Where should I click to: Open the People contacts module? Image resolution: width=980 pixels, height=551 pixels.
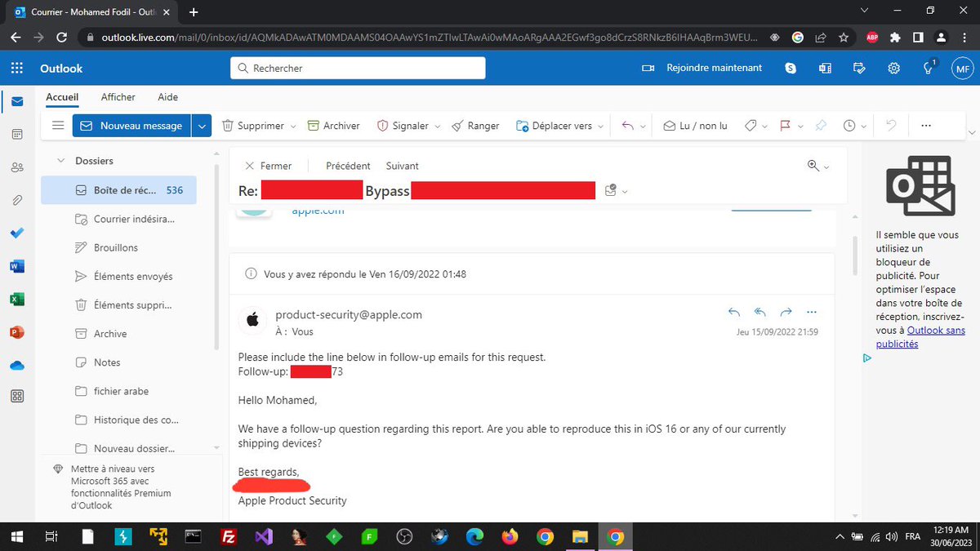pyautogui.click(x=16, y=167)
